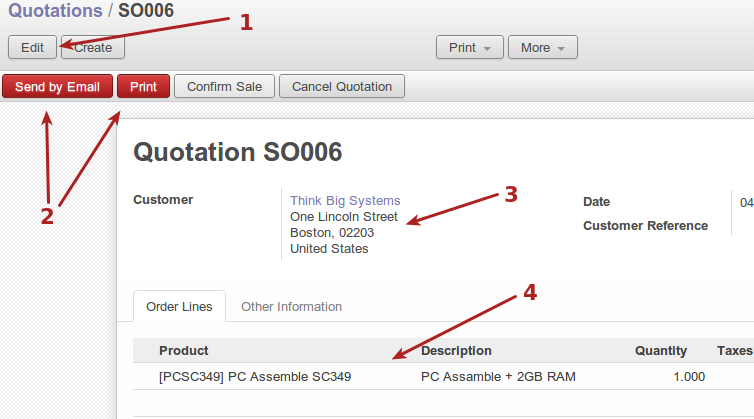This screenshot has width=754, height=419.
Task: Click the red Send by Email button
Action: (x=57, y=87)
